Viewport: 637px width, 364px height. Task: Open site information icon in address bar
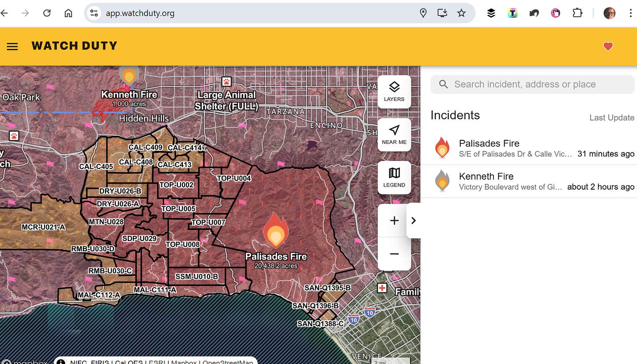pyautogui.click(x=94, y=13)
